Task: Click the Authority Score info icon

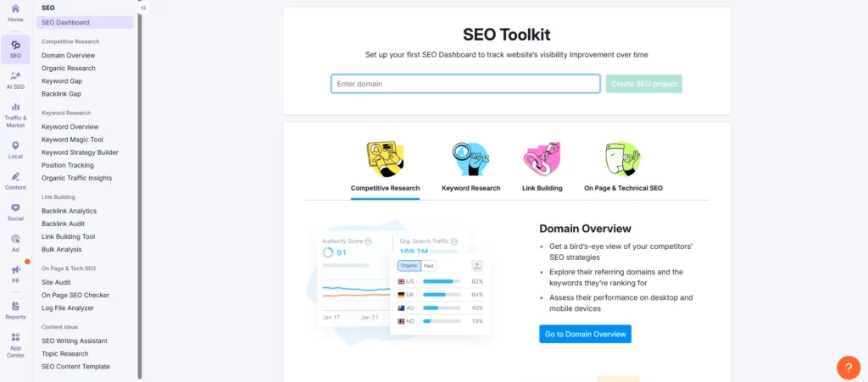Action: pyautogui.click(x=368, y=241)
